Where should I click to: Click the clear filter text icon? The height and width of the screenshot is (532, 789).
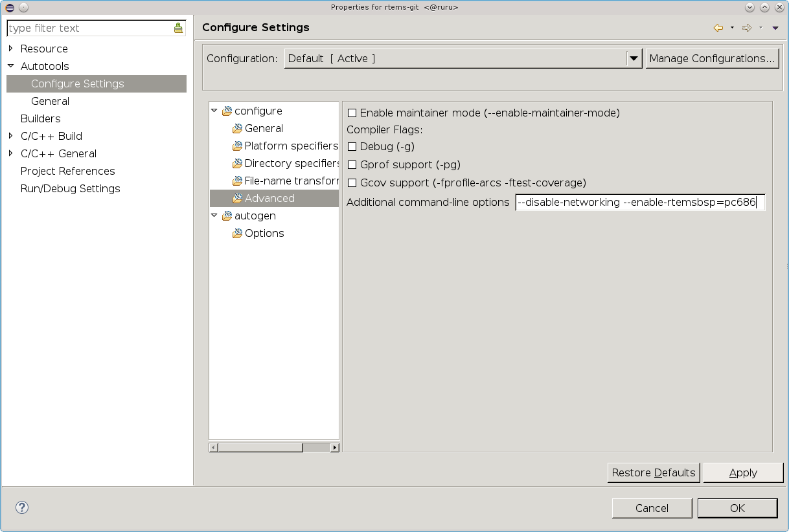pos(178,28)
